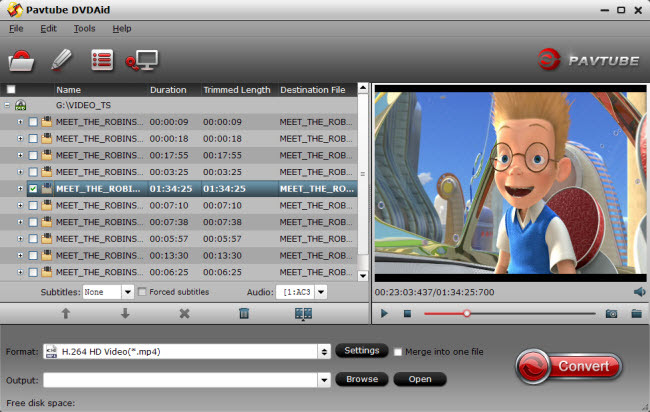The width and height of the screenshot is (650, 412).
Task: Open the Tools menu
Action: pos(85,29)
